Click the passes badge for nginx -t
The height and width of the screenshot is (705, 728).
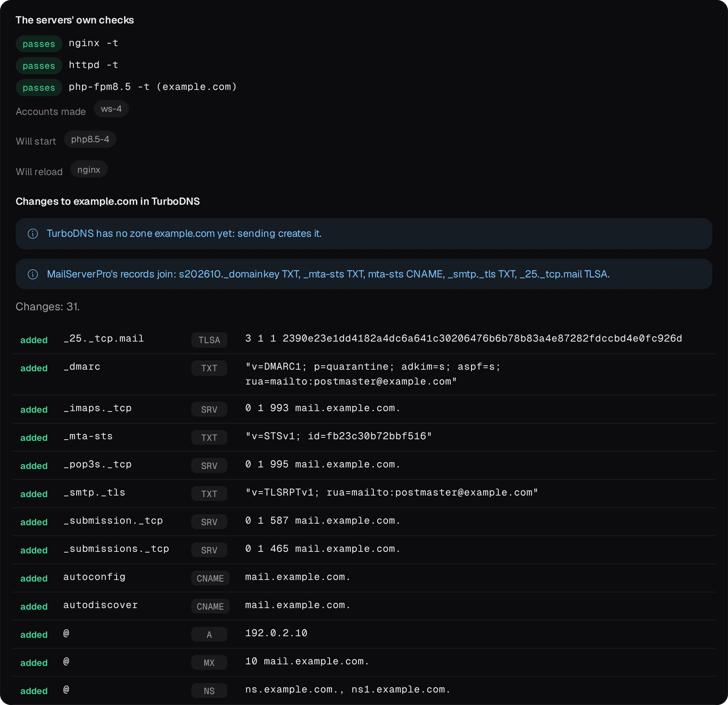(x=39, y=44)
